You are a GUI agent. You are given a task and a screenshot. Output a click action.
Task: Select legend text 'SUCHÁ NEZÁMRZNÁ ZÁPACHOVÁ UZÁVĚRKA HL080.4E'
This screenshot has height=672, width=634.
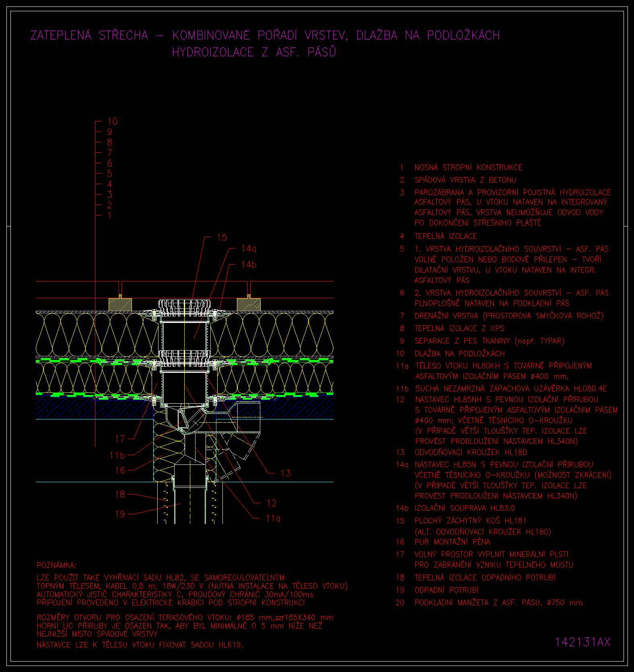point(511,388)
